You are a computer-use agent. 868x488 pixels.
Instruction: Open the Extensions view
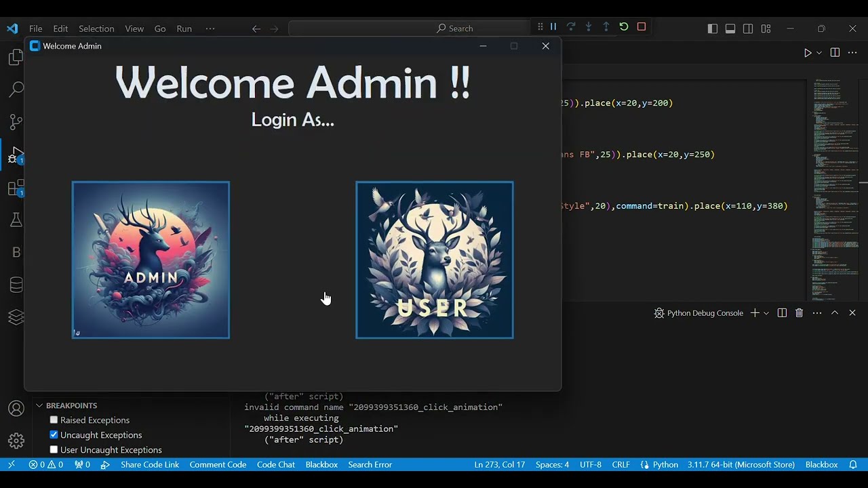16,188
